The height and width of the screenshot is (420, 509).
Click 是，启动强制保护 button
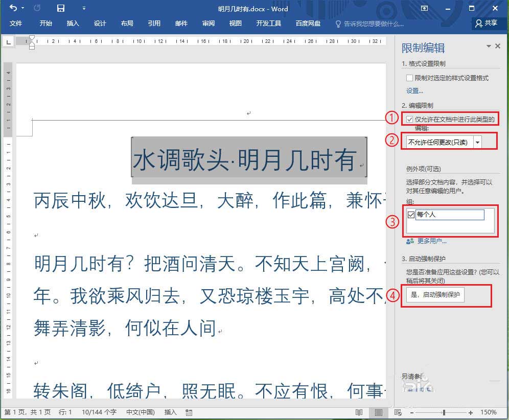tap(435, 295)
